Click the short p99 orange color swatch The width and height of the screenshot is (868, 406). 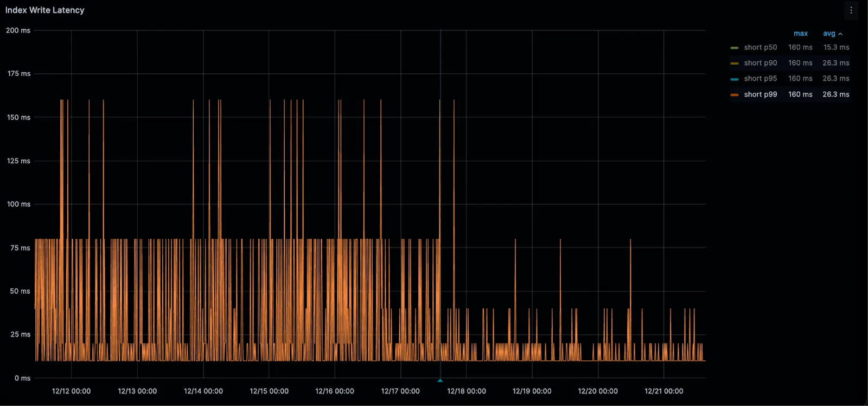(x=735, y=95)
